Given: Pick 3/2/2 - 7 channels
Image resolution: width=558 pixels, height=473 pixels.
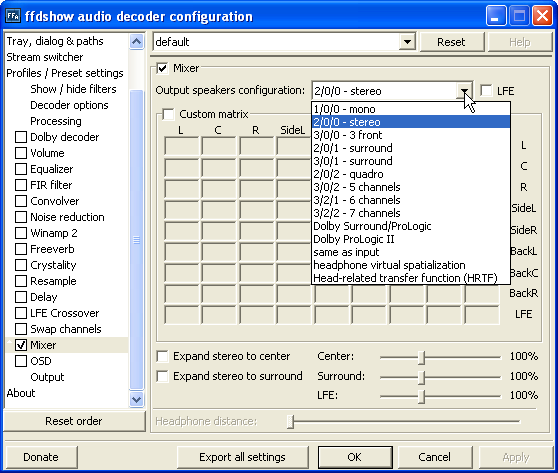Looking at the screenshot, I should pos(411,213).
